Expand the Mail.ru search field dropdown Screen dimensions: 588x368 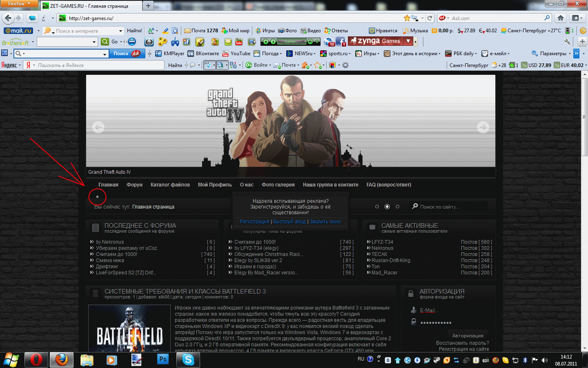120,31
